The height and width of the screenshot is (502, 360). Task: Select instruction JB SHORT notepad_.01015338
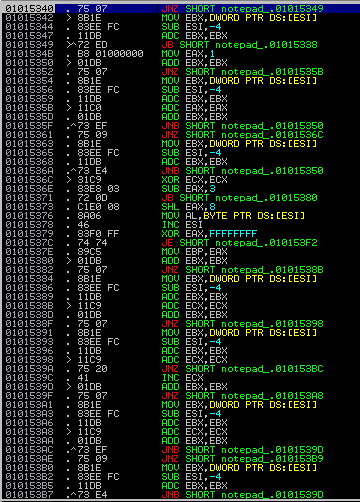click(x=239, y=44)
